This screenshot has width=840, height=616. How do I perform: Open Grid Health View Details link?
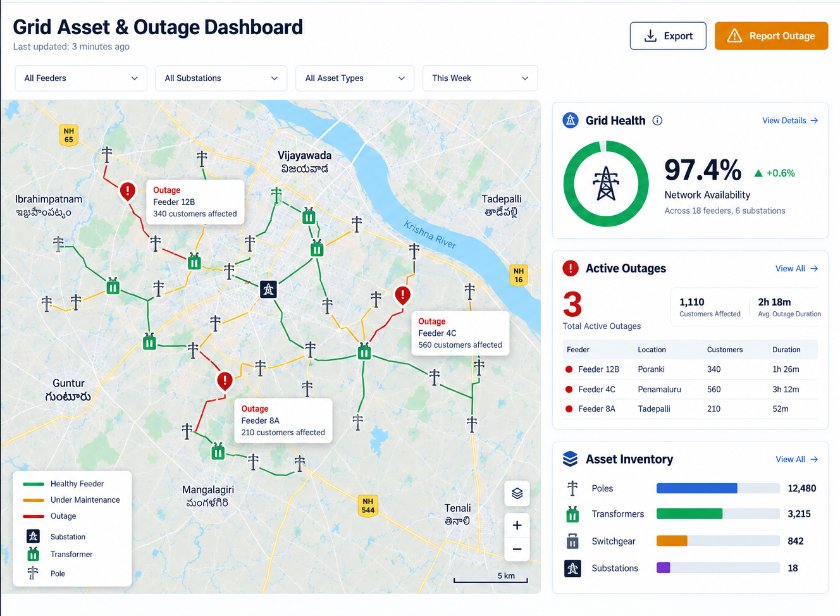[790, 120]
